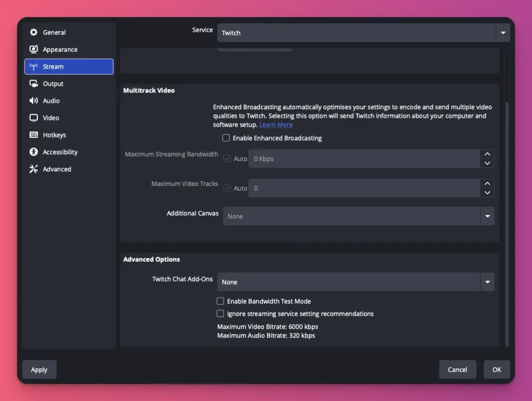Open the Service dropdown showing Twitch
This screenshot has width=532, height=401.
363,33
